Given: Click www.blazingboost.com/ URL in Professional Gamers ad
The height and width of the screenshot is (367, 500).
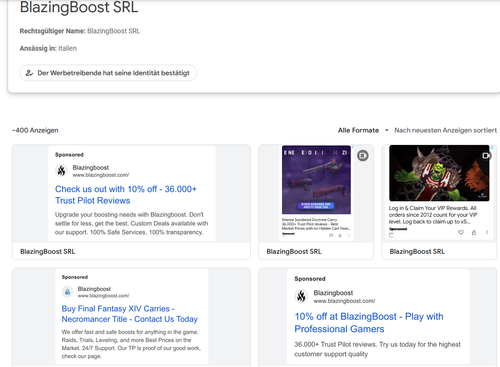Looking at the screenshot, I should [344, 301].
